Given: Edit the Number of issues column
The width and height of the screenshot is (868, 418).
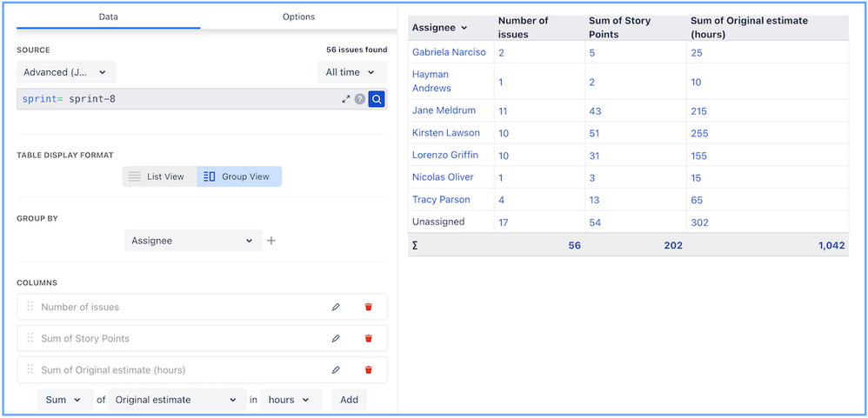Looking at the screenshot, I should click(x=336, y=307).
